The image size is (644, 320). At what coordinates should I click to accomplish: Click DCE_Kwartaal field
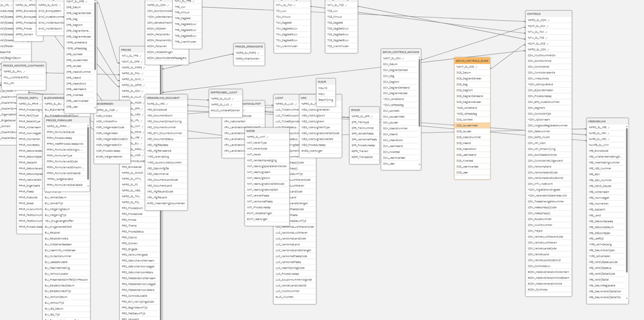pyautogui.click(x=472, y=161)
